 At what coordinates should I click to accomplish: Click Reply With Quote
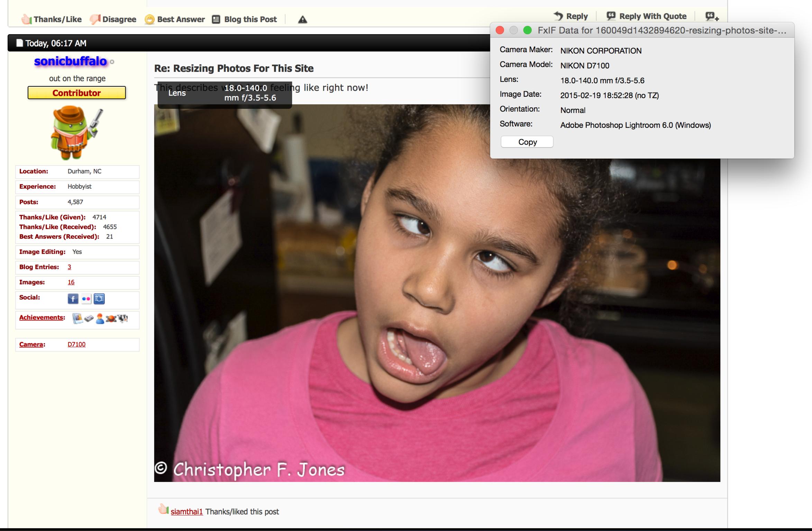click(x=646, y=16)
